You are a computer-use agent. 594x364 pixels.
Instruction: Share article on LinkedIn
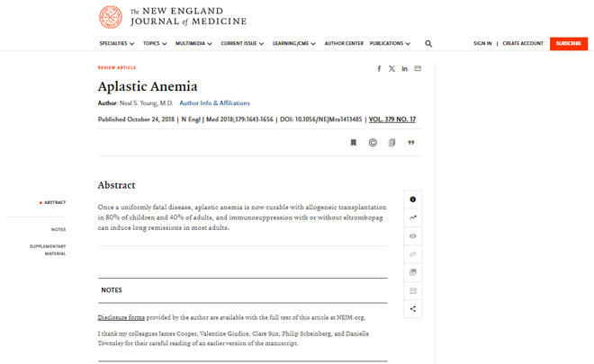405,68
